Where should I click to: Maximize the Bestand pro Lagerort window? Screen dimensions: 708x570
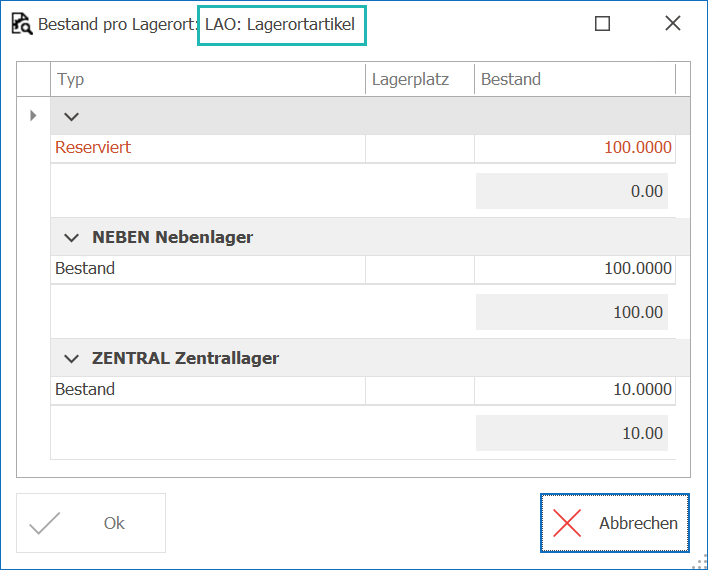pyautogui.click(x=602, y=23)
